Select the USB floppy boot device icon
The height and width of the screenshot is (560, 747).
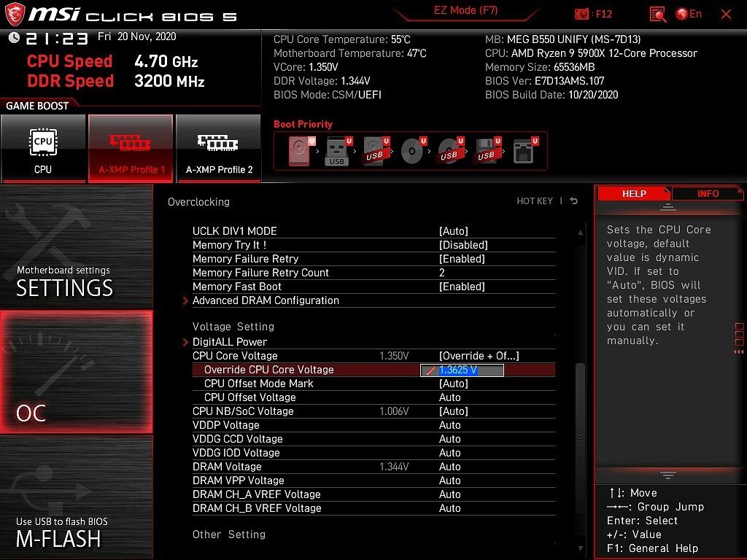488,151
